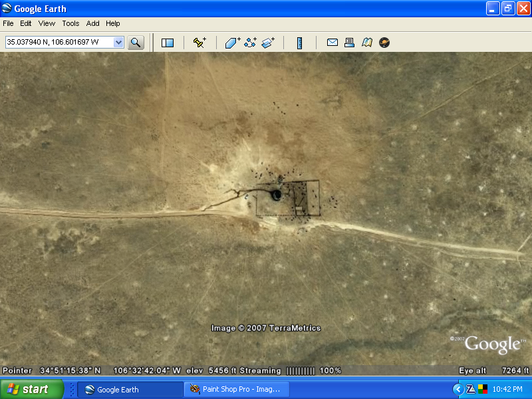
Task: Show in Google Maps icon
Action: pyautogui.click(x=367, y=43)
